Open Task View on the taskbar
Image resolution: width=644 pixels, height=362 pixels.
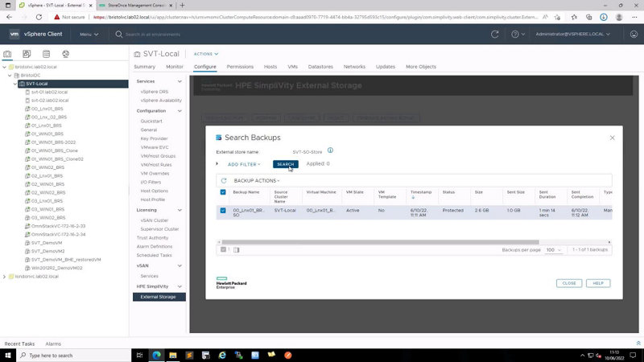(x=139, y=356)
